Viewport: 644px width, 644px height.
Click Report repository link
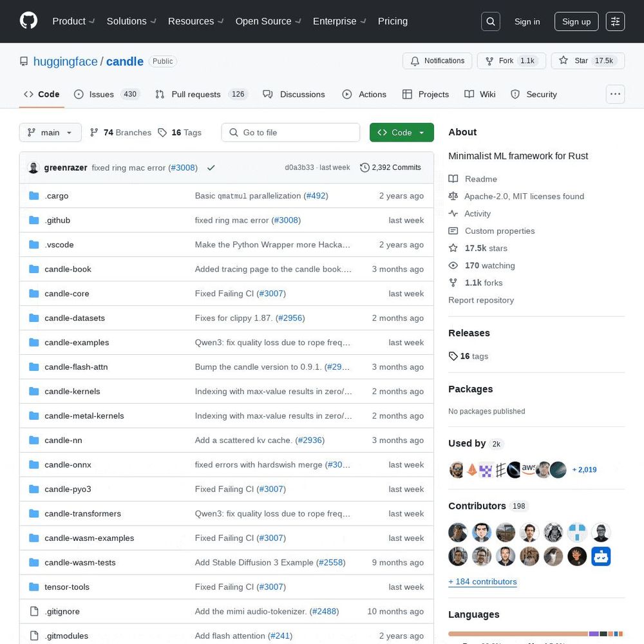coord(481,300)
